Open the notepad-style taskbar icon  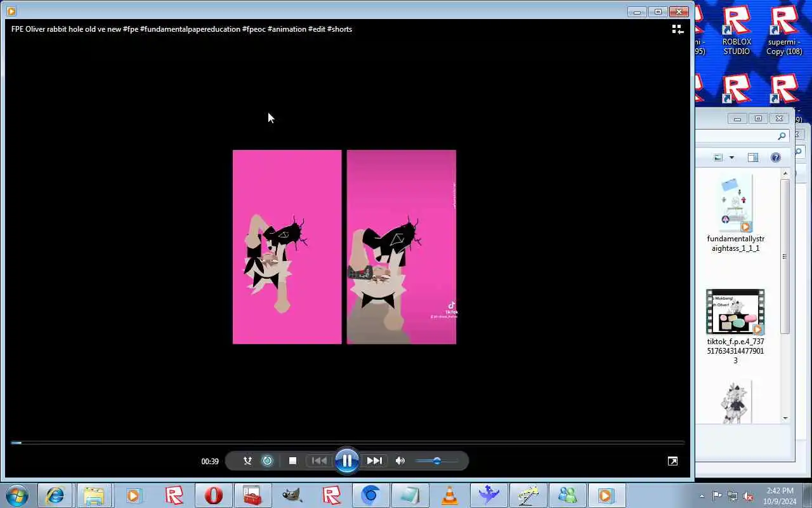click(x=410, y=495)
